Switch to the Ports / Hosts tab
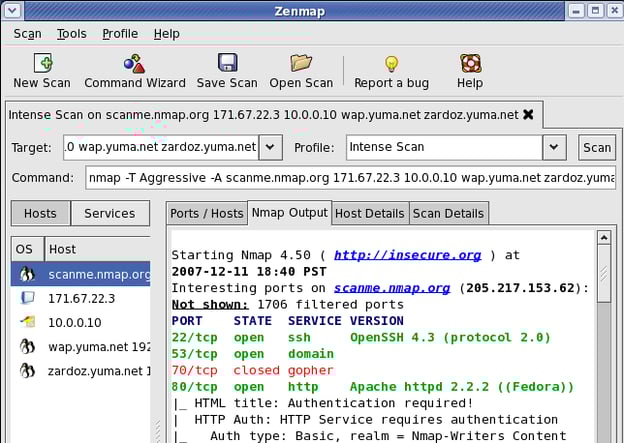This screenshot has width=624, height=443. [206, 213]
